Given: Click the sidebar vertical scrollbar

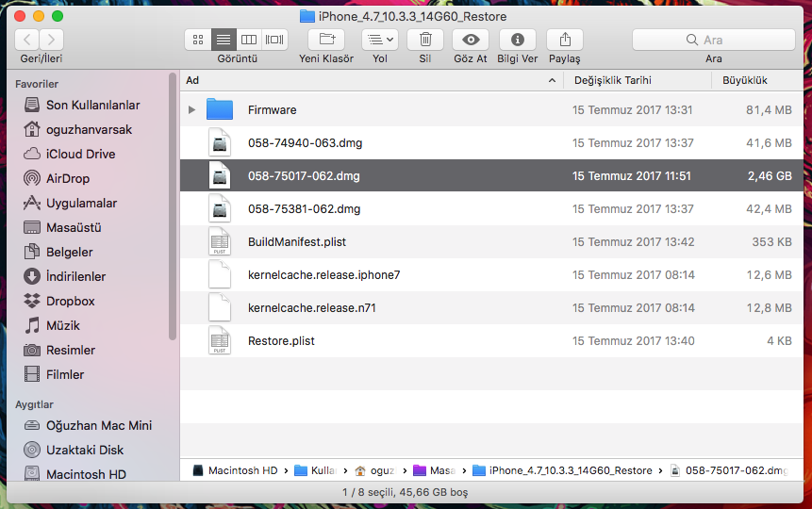Looking at the screenshot, I should [x=173, y=207].
